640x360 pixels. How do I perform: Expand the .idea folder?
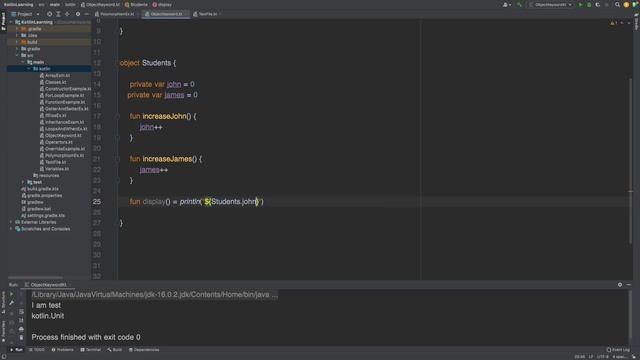tap(17, 36)
